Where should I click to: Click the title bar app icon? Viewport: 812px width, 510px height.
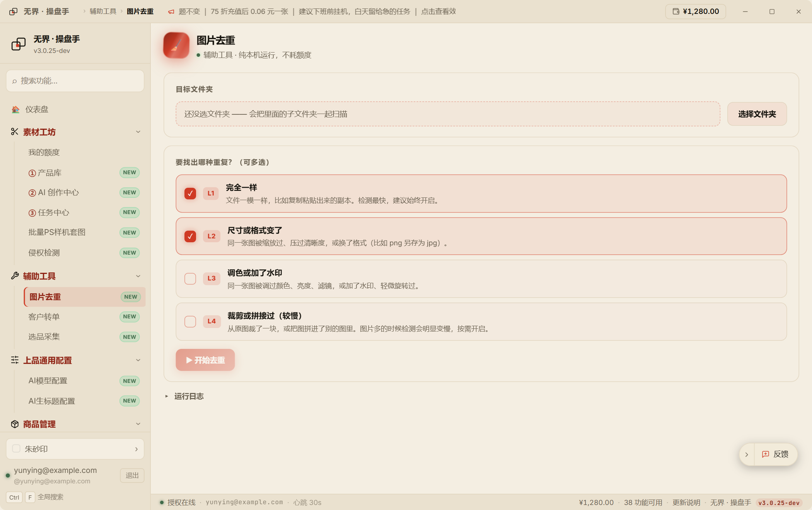pos(13,12)
